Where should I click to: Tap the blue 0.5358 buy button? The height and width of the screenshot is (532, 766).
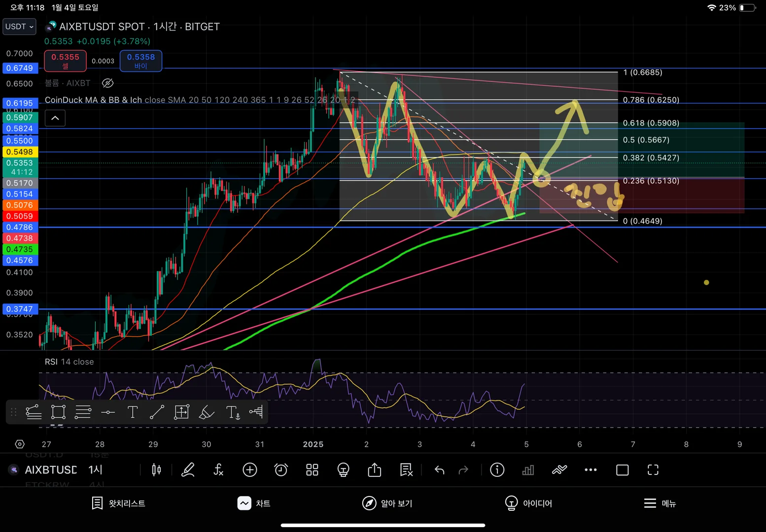pos(141,61)
